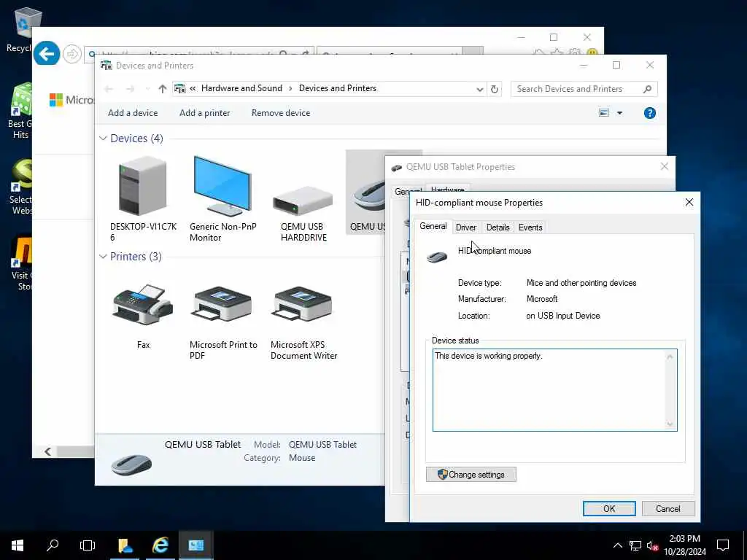The height and width of the screenshot is (560, 747).
Task: Select the Generic Non-PnP Monitor icon
Action: 222,186
